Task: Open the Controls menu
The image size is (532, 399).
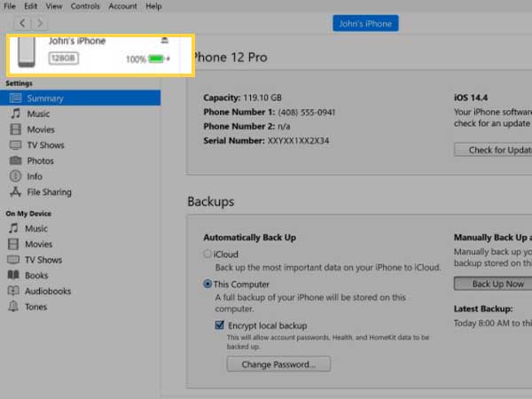Action: (85, 6)
